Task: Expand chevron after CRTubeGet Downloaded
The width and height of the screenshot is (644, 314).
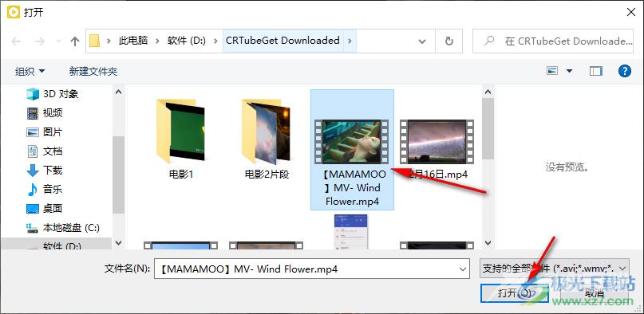Action: pyautogui.click(x=350, y=41)
